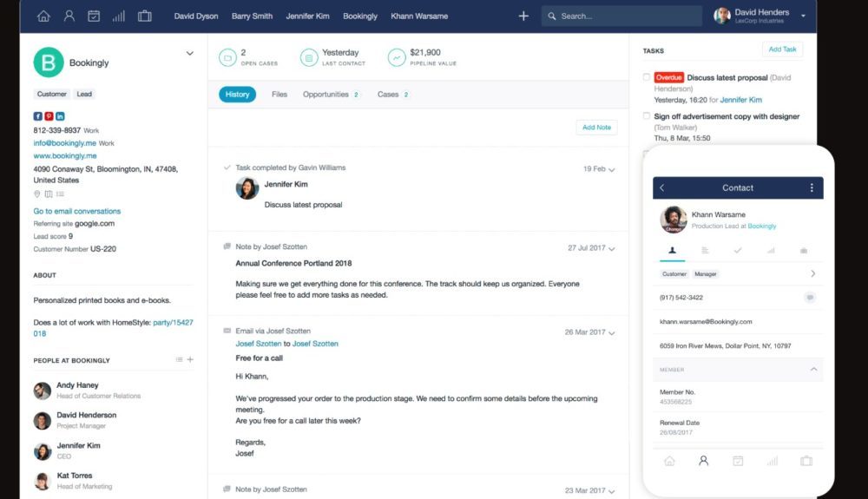The width and height of the screenshot is (868, 499).
Task: Check off Discuss latest proposal task
Action: [x=647, y=77]
